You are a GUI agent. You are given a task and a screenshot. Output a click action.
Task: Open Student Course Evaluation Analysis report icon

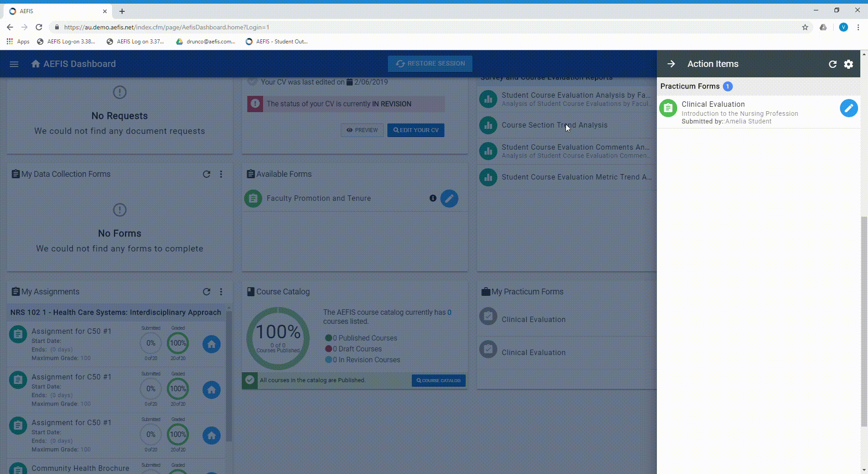[x=488, y=99]
